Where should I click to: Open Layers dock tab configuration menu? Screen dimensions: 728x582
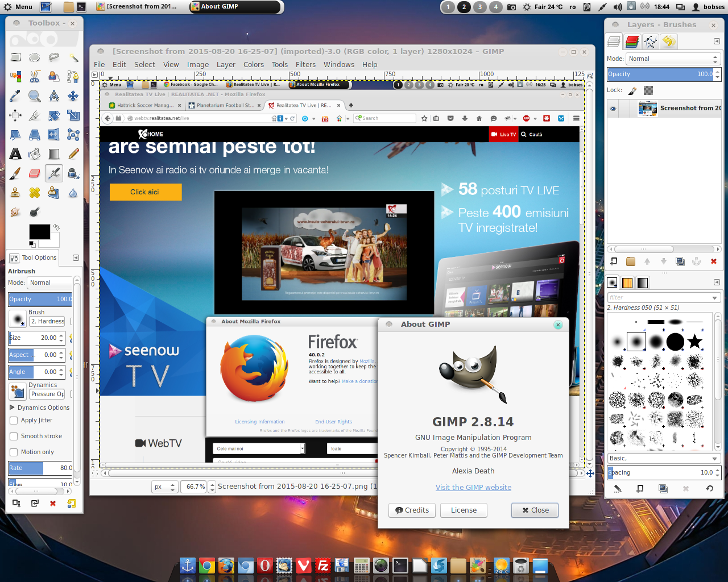click(x=717, y=41)
